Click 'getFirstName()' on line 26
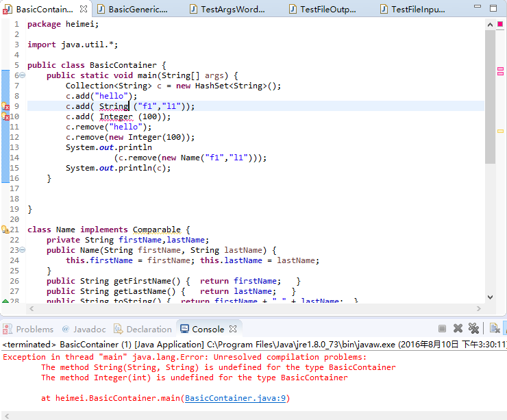This screenshot has width=507, height=420. [147, 281]
